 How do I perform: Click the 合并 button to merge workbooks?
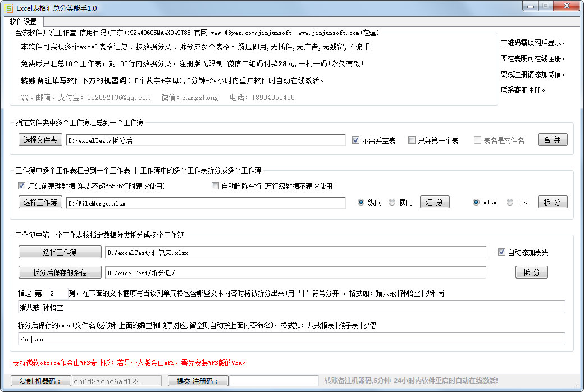coord(553,139)
